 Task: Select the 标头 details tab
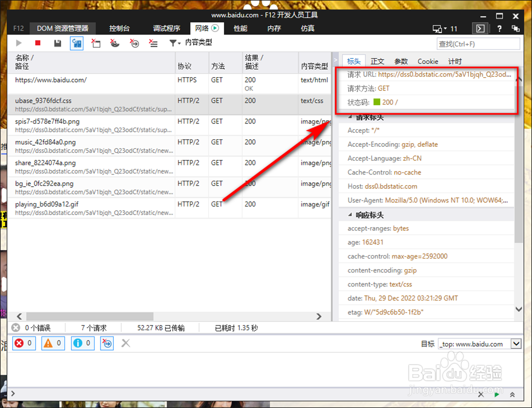click(x=354, y=61)
